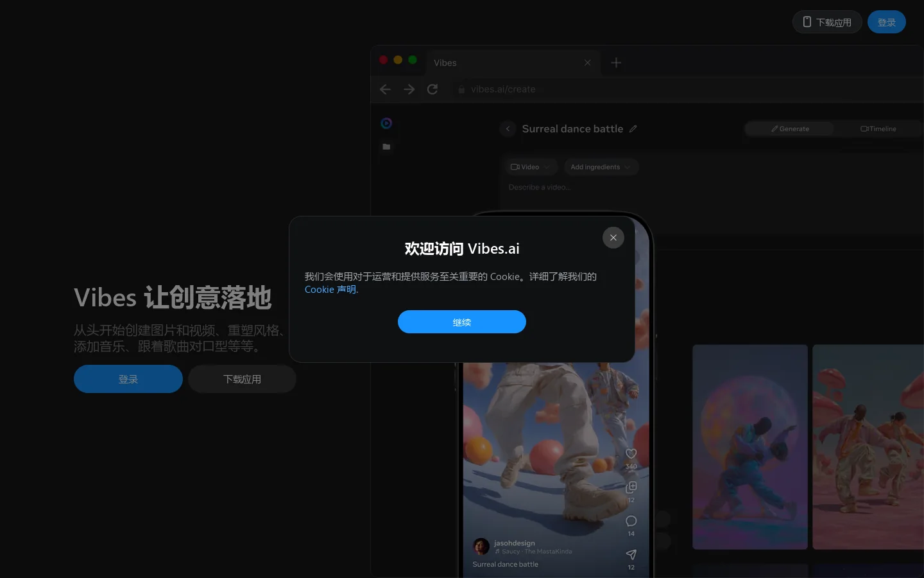Viewport: 924px width, 578px height.
Task: Click the folder icon in sidebar
Action: 386,147
